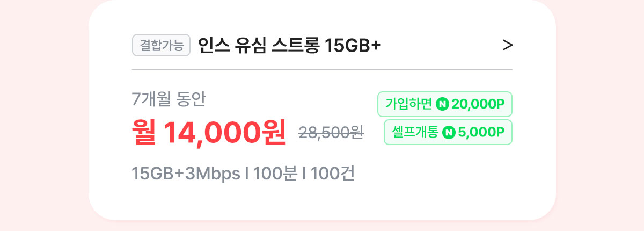Click the red 월 14,000원 price
Image resolution: width=644 pixels, height=231 pixels.
[209, 132]
